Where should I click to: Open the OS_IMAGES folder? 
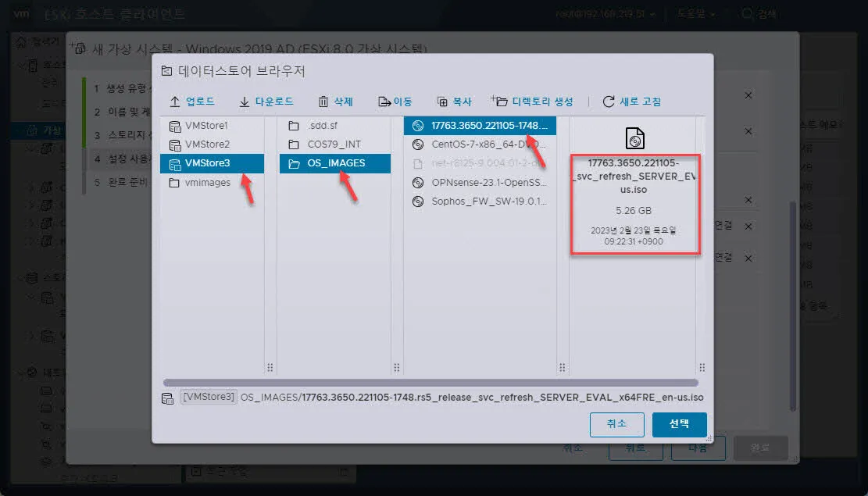(336, 163)
